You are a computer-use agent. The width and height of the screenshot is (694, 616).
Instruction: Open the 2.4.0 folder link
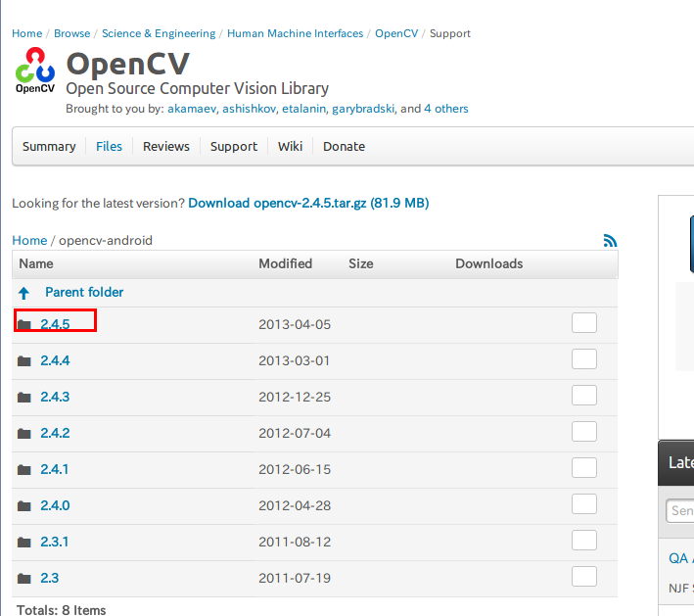55,505
